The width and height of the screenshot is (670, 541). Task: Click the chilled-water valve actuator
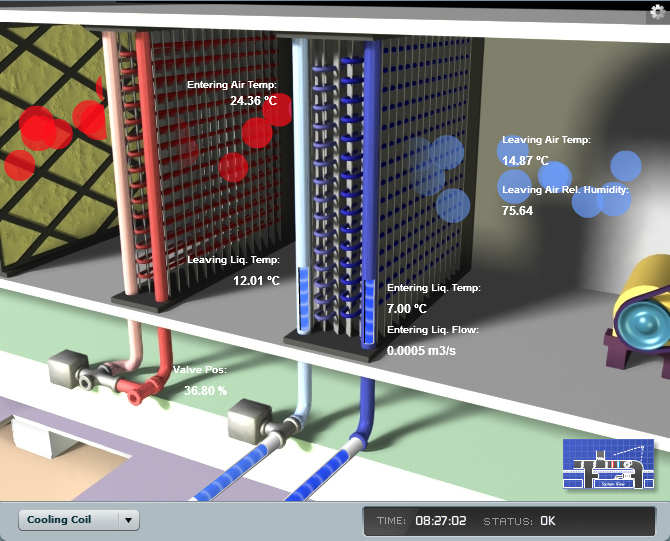pyautogui.click(x=248, y=421)
